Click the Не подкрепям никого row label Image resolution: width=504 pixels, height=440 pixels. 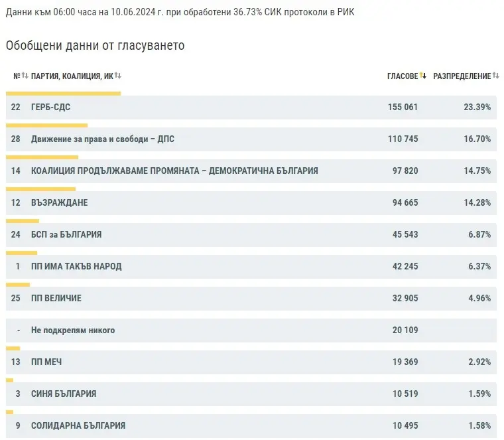tap(73, 330)
